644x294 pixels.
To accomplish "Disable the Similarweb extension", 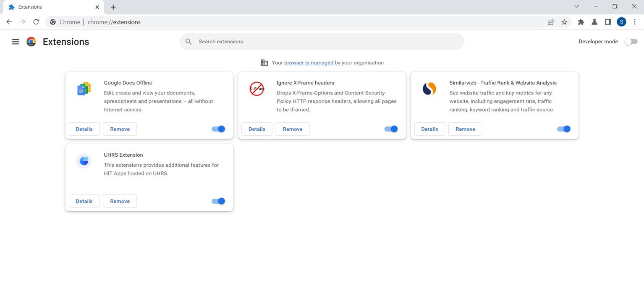I will (563, 129).
